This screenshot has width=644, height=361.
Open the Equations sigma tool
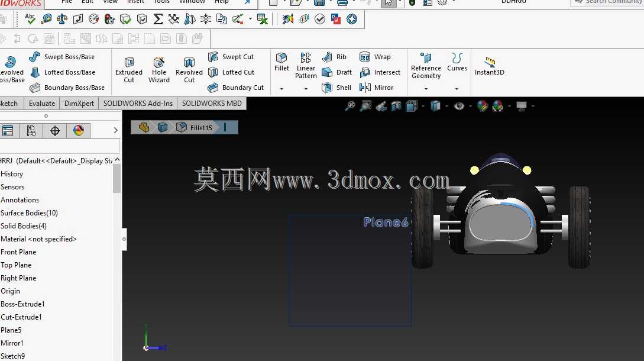tap(158, 19)
